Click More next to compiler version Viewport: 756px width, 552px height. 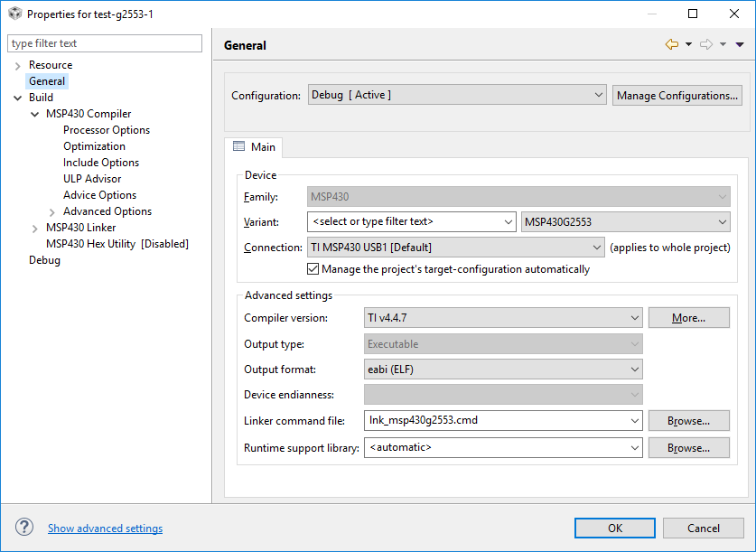click(688, 317)
